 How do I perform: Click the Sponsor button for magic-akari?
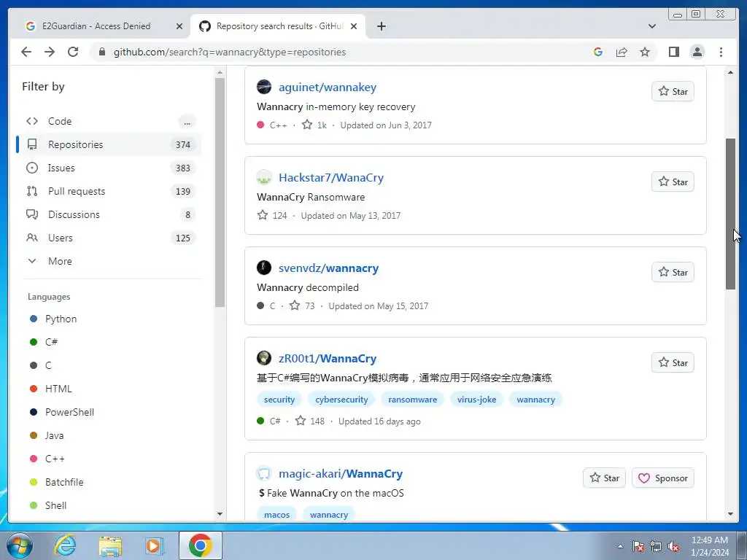663,478
